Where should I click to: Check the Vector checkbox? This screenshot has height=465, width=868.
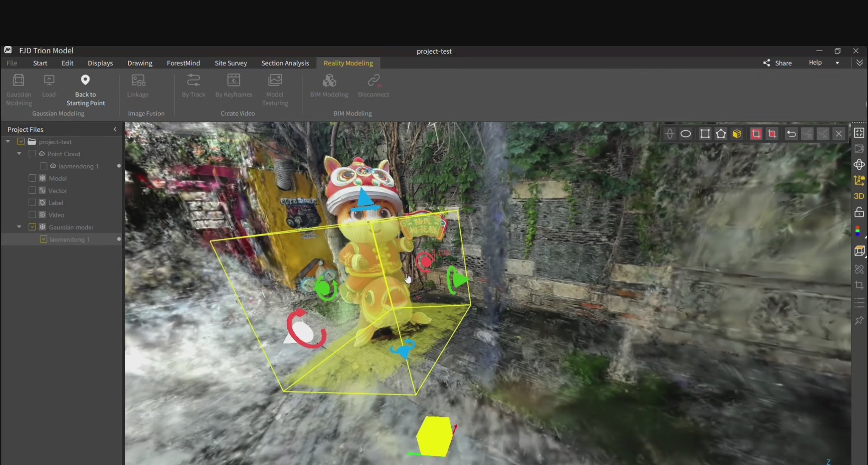pyautogui.click(x=32, y=190)
